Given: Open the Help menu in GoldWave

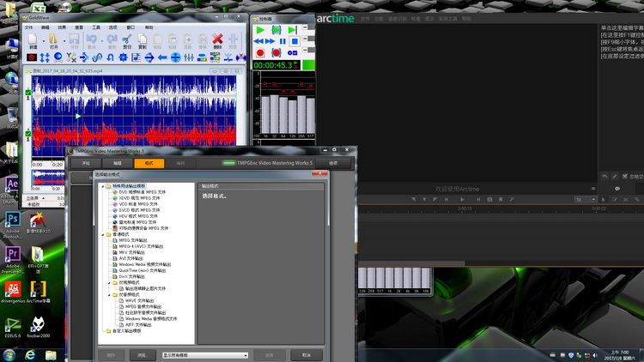Looking at the screenshot, I should [x=149, y=27].
